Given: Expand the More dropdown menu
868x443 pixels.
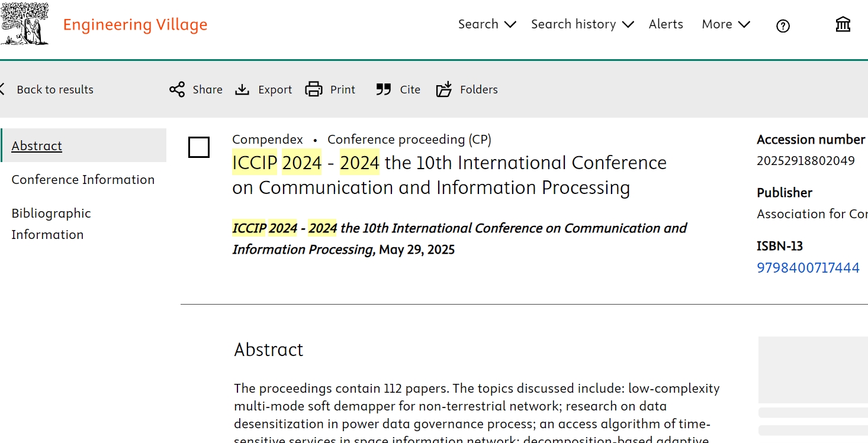Looking at the screenshot, I should point(725,24).
